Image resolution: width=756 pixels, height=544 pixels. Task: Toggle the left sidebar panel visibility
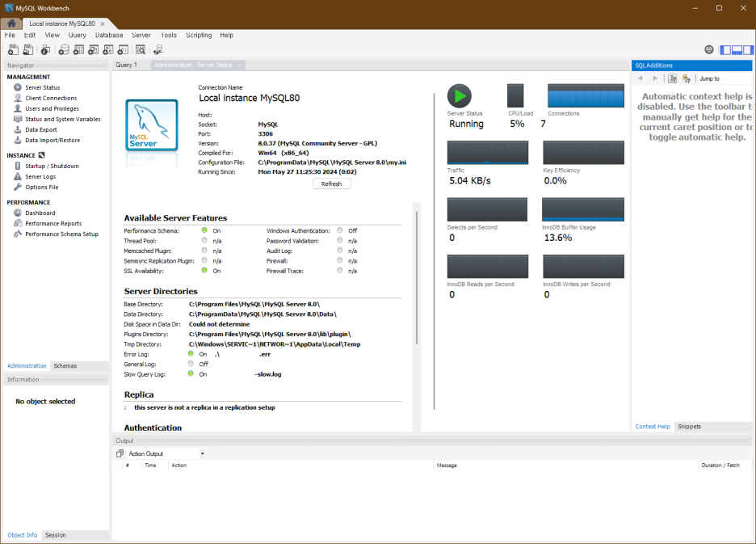click(725, 50)
